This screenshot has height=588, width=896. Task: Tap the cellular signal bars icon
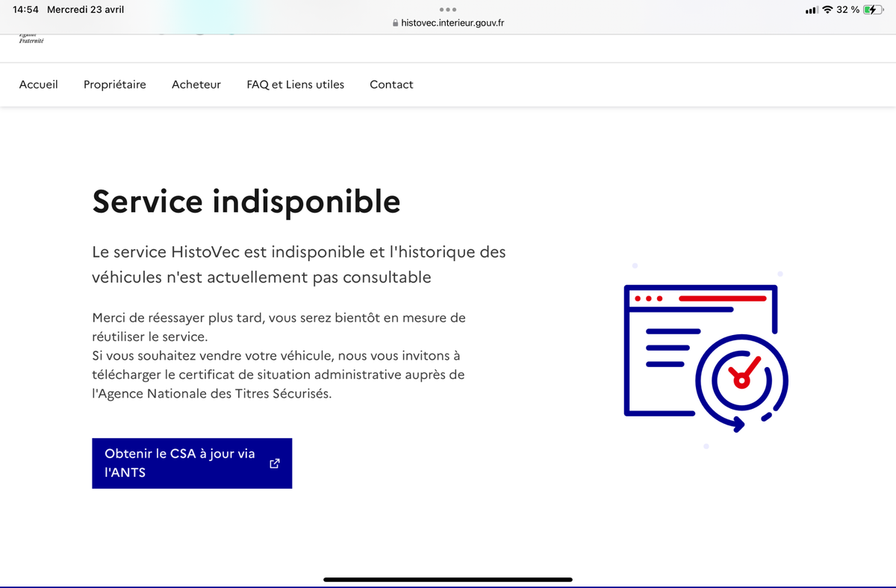812,10
